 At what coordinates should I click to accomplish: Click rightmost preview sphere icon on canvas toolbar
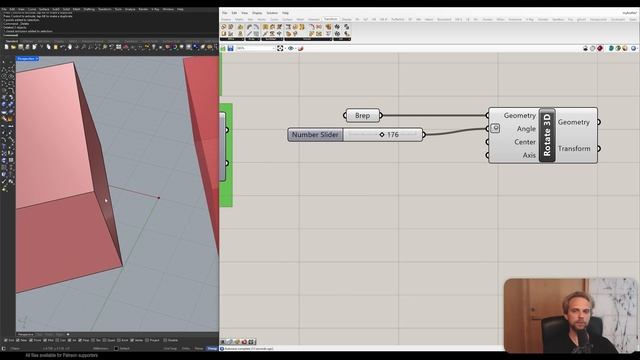(633, 48)
